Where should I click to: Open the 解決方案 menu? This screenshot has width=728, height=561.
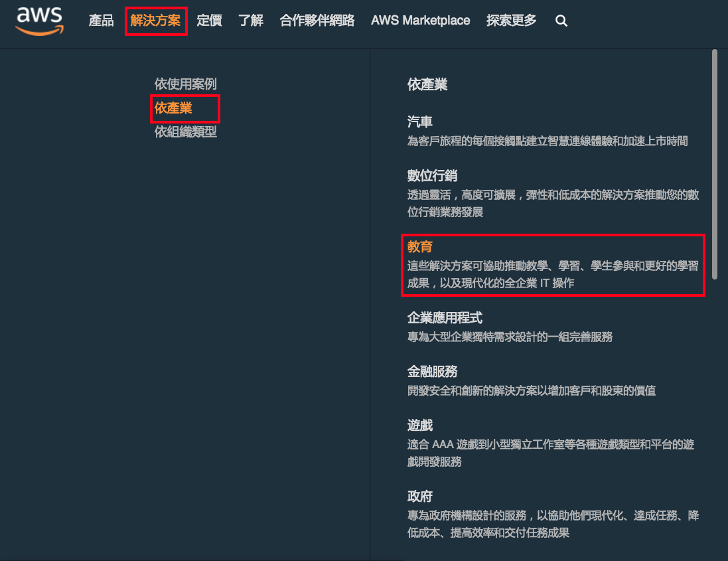tap(155, 21)
